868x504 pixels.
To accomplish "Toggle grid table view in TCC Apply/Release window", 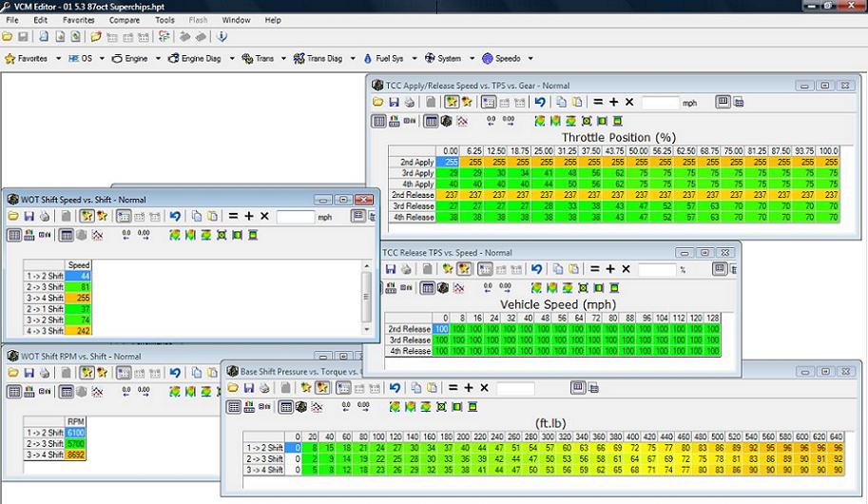I will (379, 121).
